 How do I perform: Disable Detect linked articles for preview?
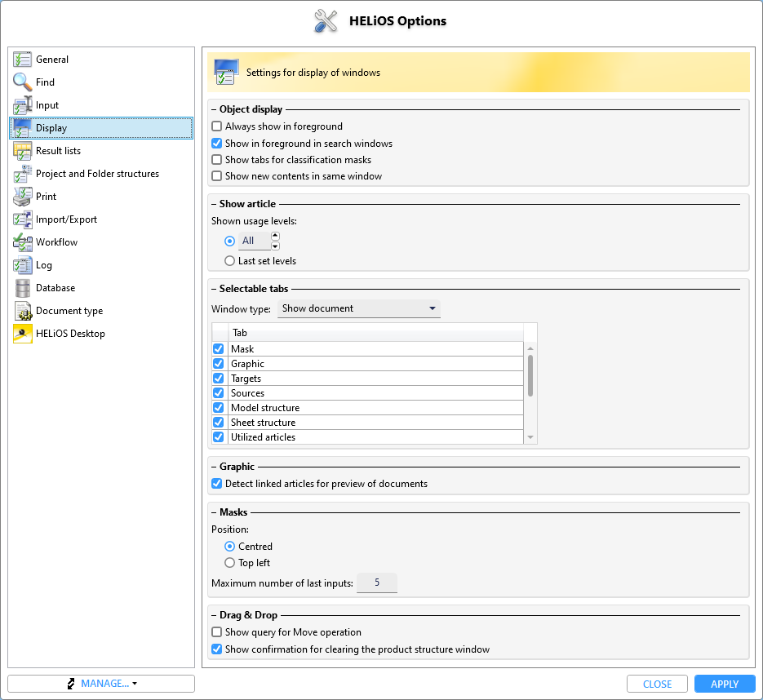(216, 484)
